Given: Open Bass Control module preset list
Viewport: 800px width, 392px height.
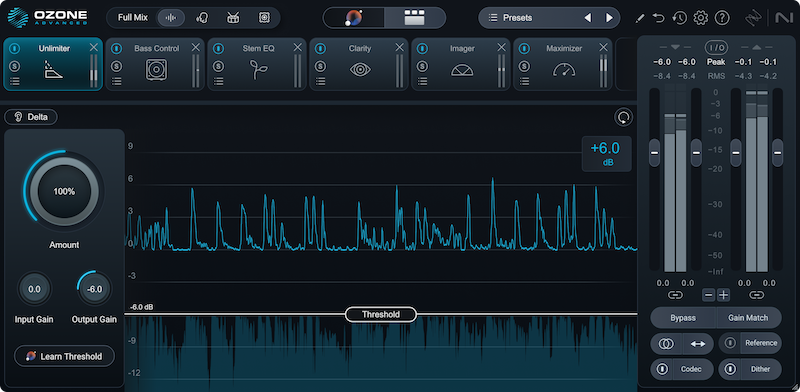Looking at the screenshot, I should point(117,81).
